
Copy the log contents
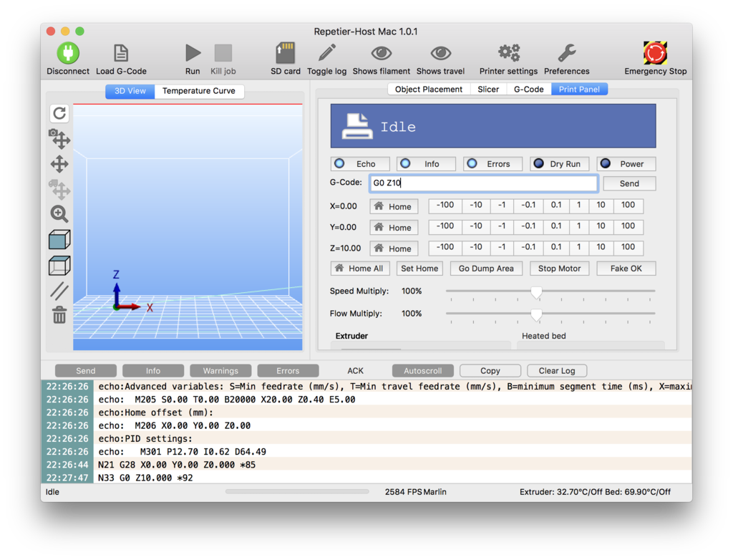pos(490,370)
